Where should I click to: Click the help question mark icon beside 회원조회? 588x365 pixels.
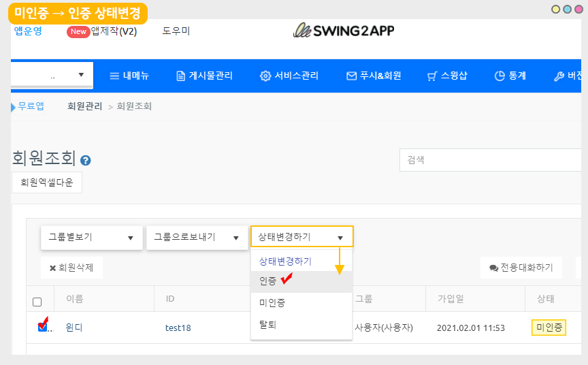(86, 161)
